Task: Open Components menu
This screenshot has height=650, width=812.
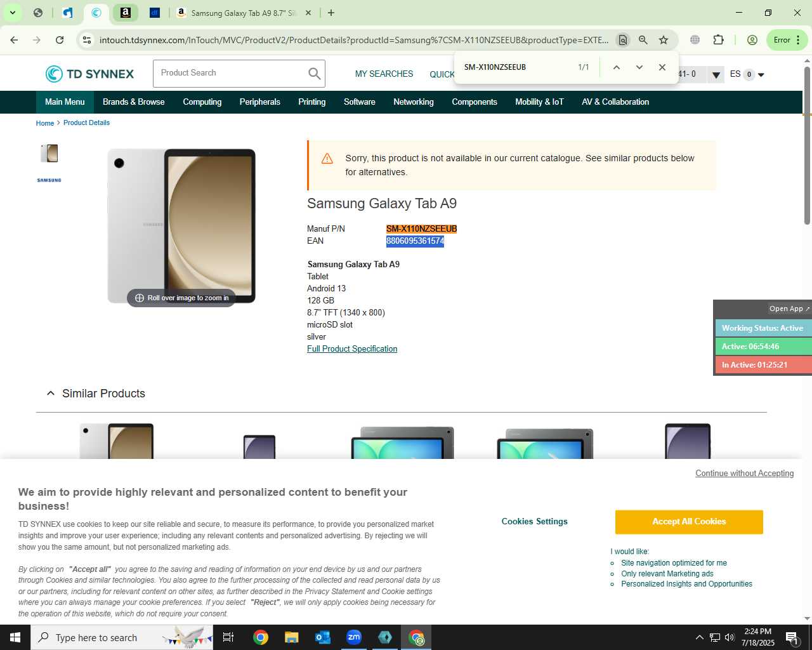Action: [475, 102]
